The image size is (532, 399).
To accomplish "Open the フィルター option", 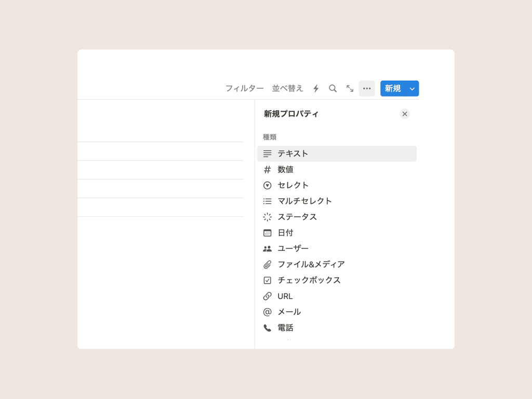I will [245, 88].
